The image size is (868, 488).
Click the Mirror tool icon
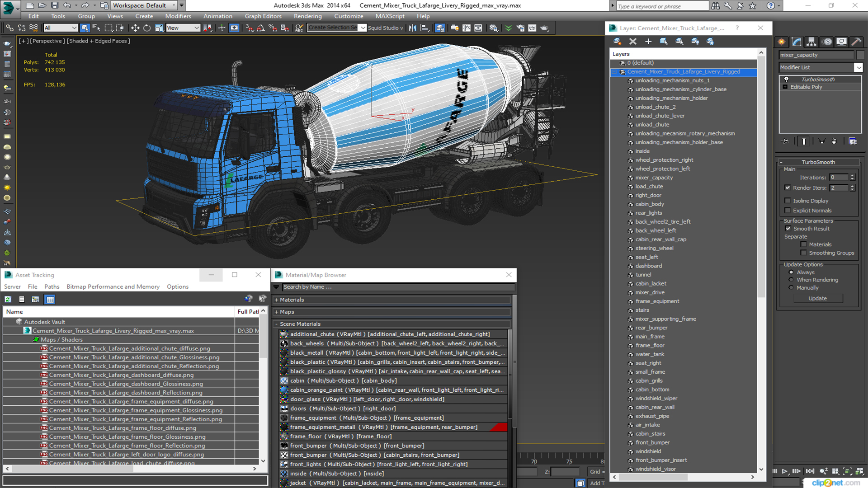[x=412, y=28]
